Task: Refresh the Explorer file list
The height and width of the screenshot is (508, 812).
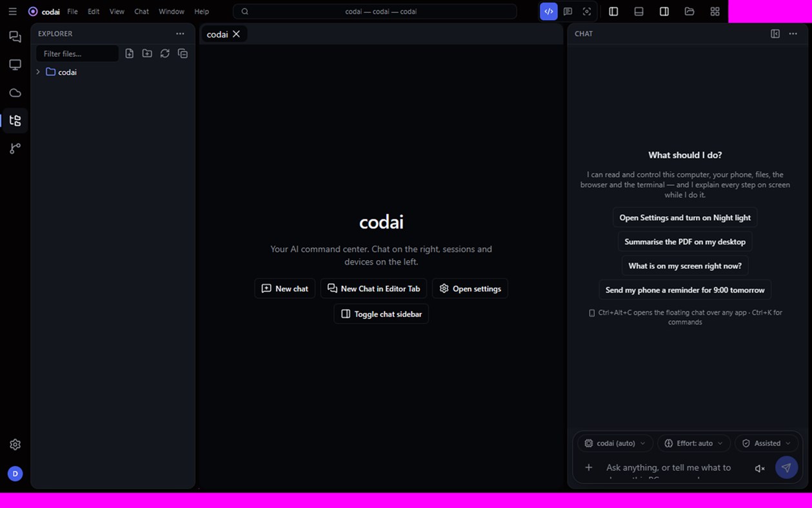Action: click(165, 54)
